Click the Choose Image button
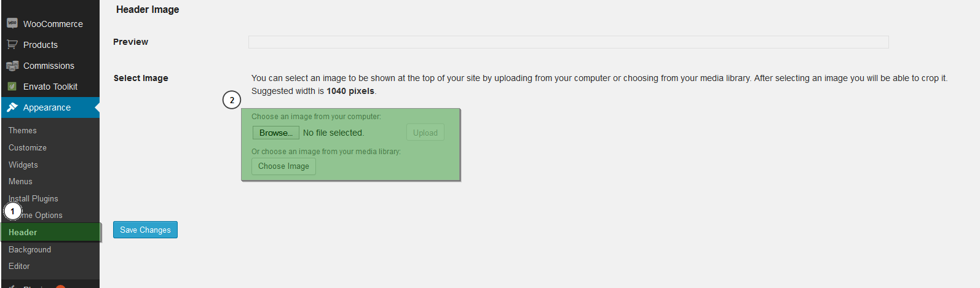 pyautogui.click(x=283, y=166)
